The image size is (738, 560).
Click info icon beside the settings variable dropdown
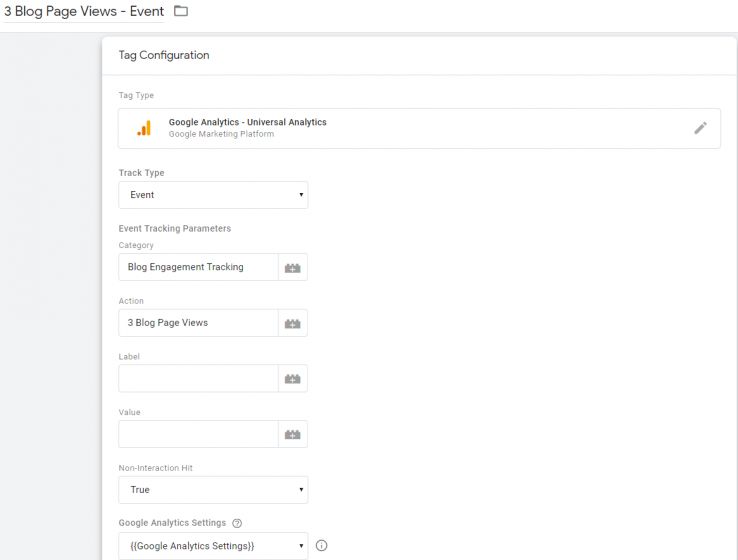(x=321, y=546)
